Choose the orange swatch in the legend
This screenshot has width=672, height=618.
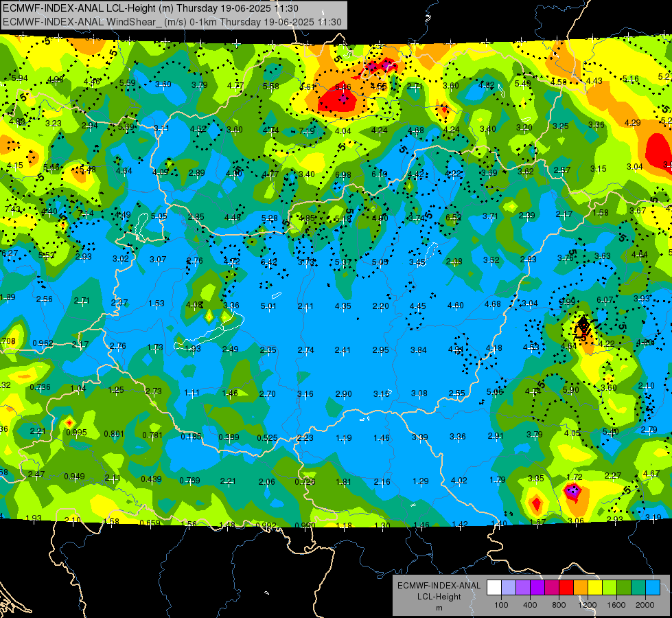pos(581,588)
